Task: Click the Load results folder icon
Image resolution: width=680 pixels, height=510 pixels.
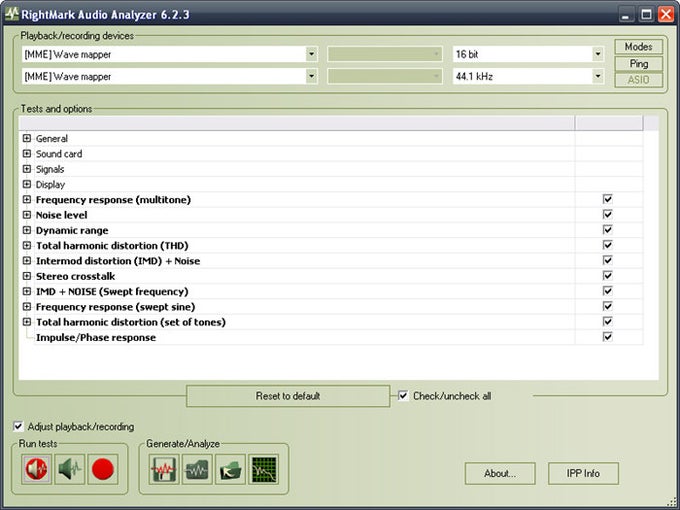Action: [230, 469]
